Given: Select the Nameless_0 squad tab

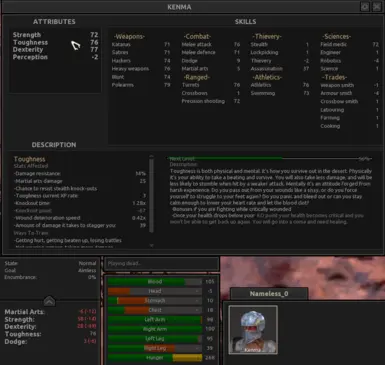Looking at the screenshot, I should (x=269, y=294).
